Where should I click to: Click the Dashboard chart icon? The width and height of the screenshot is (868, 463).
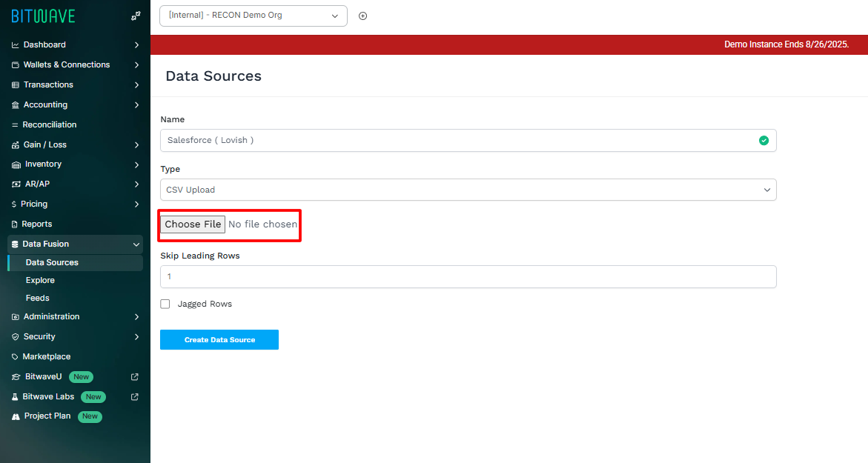coord(15,44)
